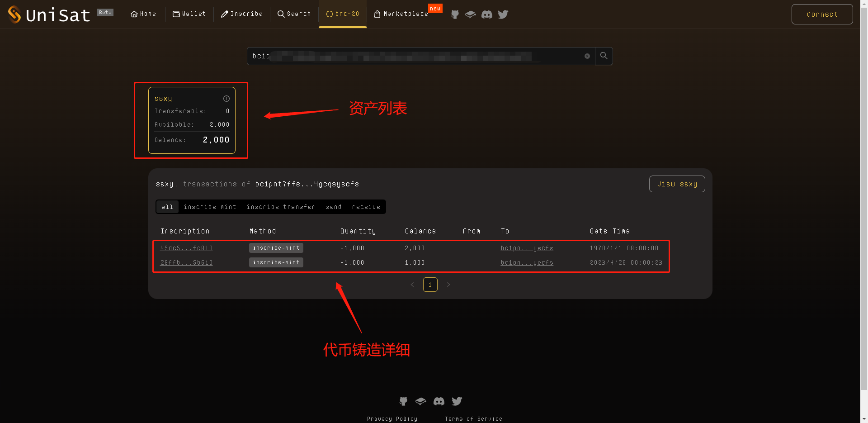Viewport: 868px width, 423px height.
Task: Select the sexy token asset card
Action: point(192,120)
